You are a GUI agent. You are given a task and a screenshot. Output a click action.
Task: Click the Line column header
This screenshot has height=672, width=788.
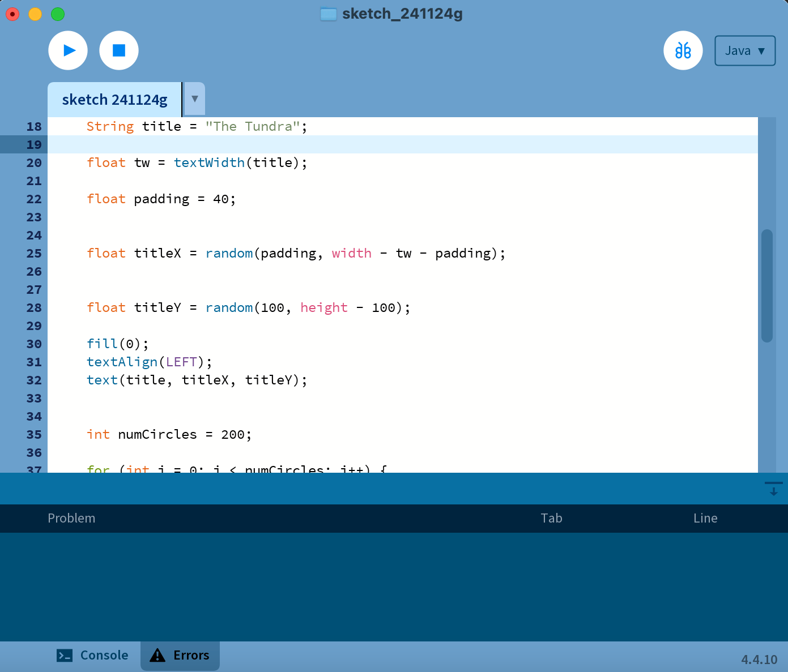click(x=705, y=518)
